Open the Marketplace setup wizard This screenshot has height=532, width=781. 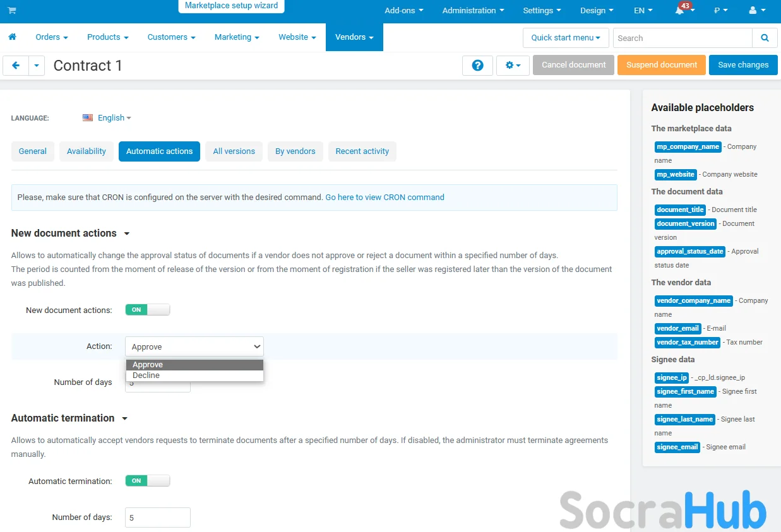pyautogui.click(x=231, y=6)
